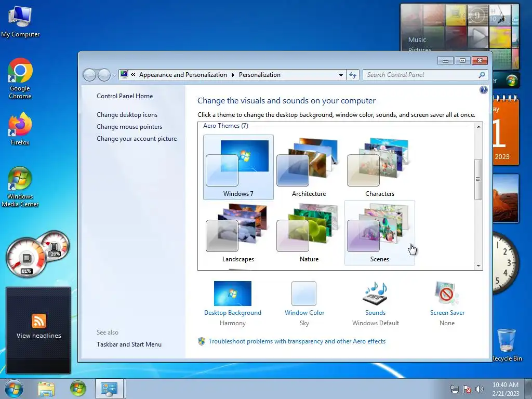Open Troubleshoot transparency and Aero effects link

297,341
